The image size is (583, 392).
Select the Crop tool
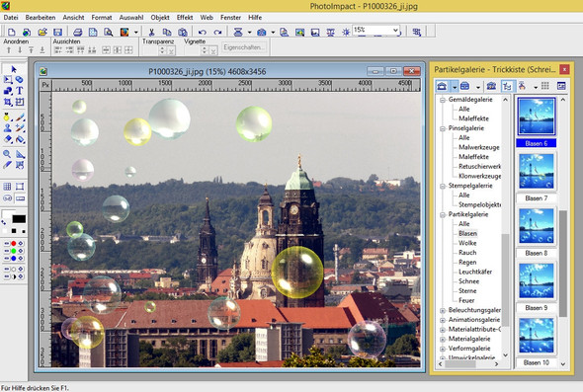[8, 102]
